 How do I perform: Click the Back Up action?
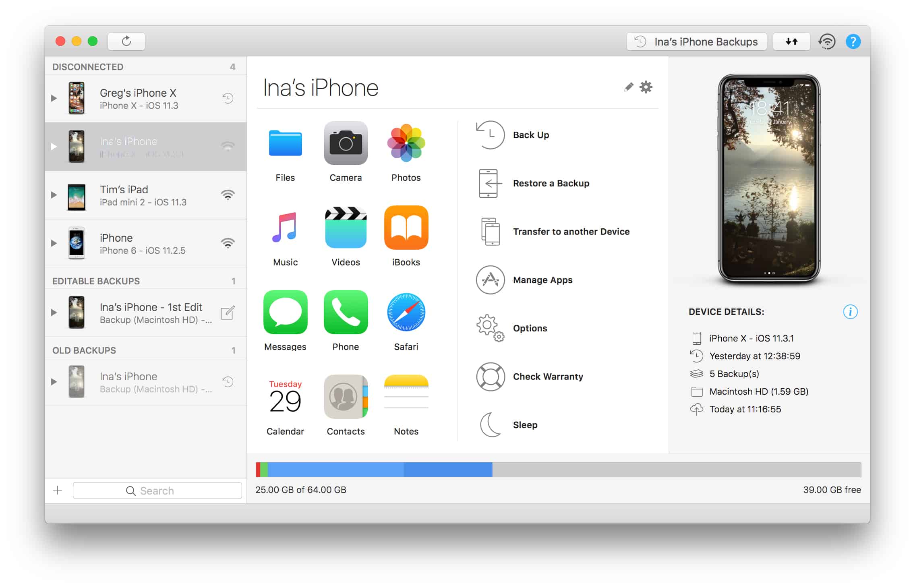513,135
